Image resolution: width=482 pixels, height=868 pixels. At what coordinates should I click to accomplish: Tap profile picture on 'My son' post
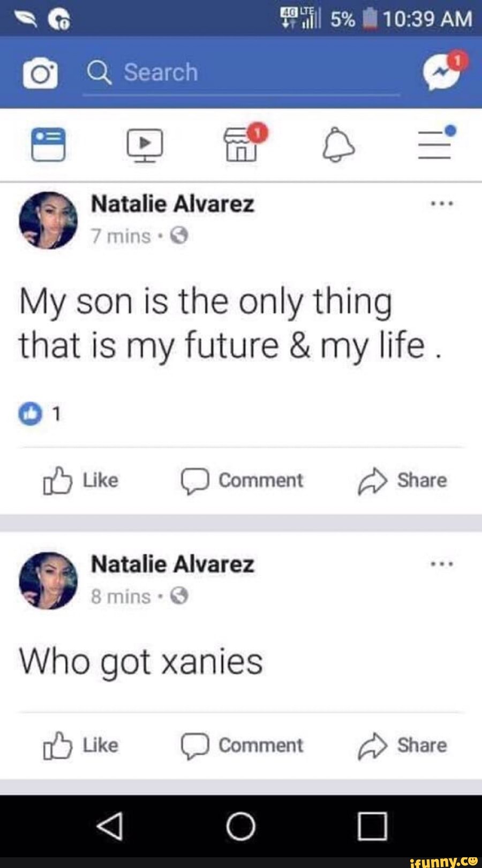coord(48,220)
